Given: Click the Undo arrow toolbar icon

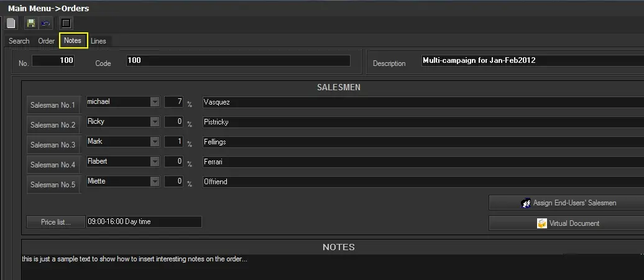Looking at the screenshot, I should [45, 24].
